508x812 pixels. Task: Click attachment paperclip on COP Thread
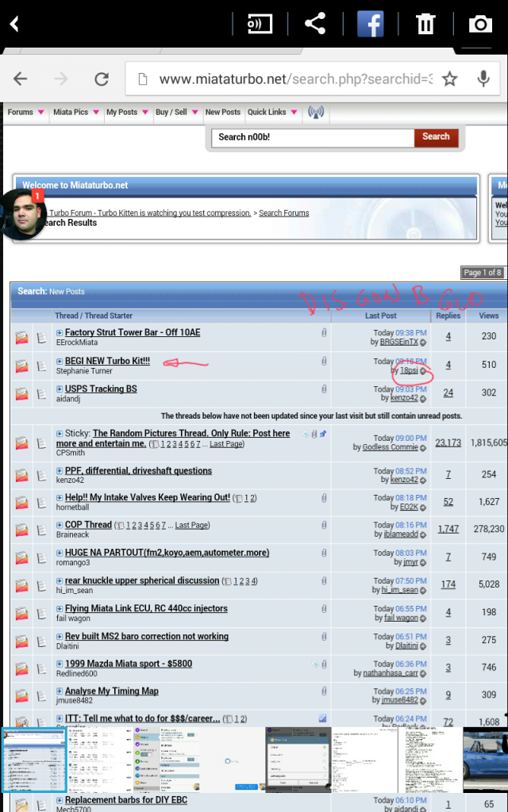point(324,525)
